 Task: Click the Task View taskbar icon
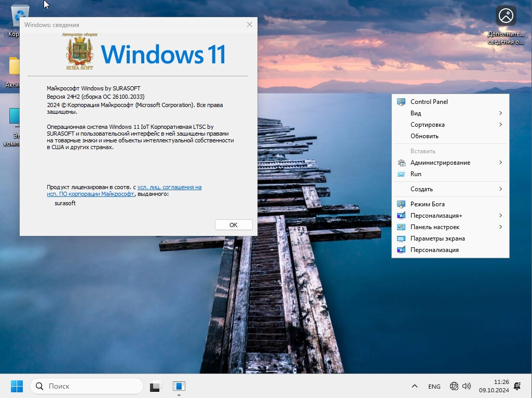[155, 386]
